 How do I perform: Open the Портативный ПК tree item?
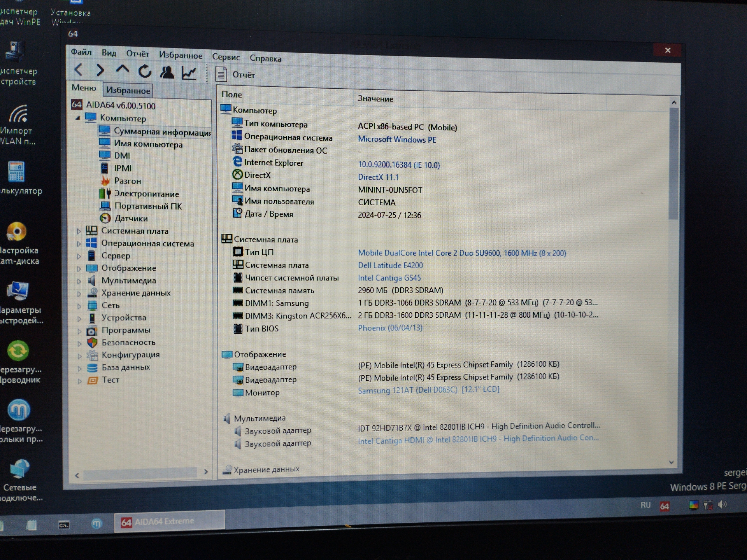pyautogui.click(x=141, y=206)
